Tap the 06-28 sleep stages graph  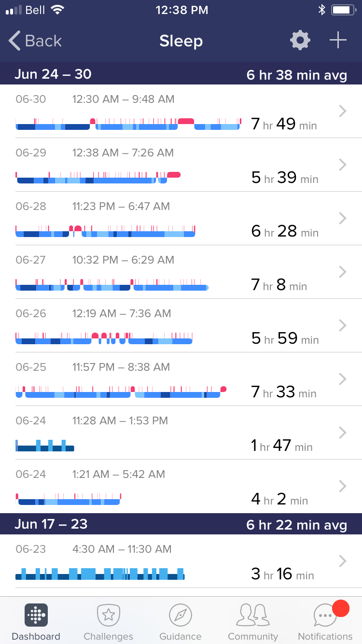[105, 231]
